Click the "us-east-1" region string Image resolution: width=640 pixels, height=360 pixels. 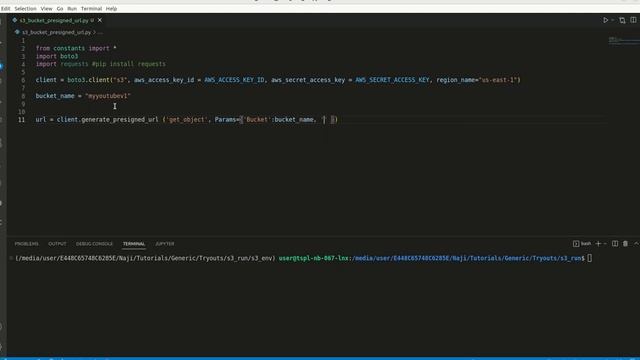pyautogui.click(x=498, y=80)
